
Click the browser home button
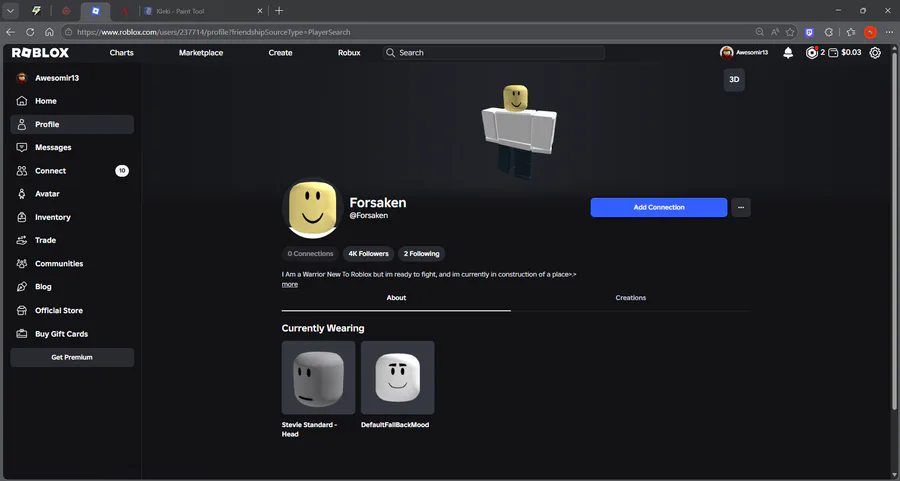click(49, 32)
